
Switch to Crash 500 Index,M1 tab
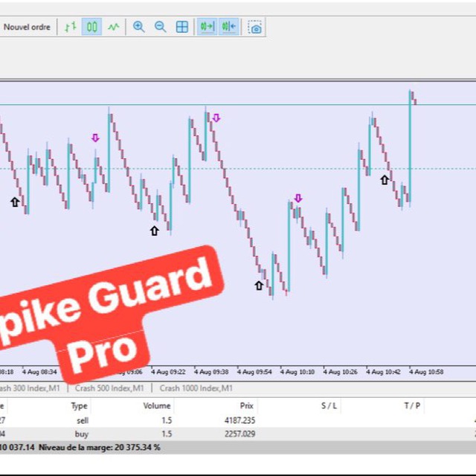click(x=109, y=388)
